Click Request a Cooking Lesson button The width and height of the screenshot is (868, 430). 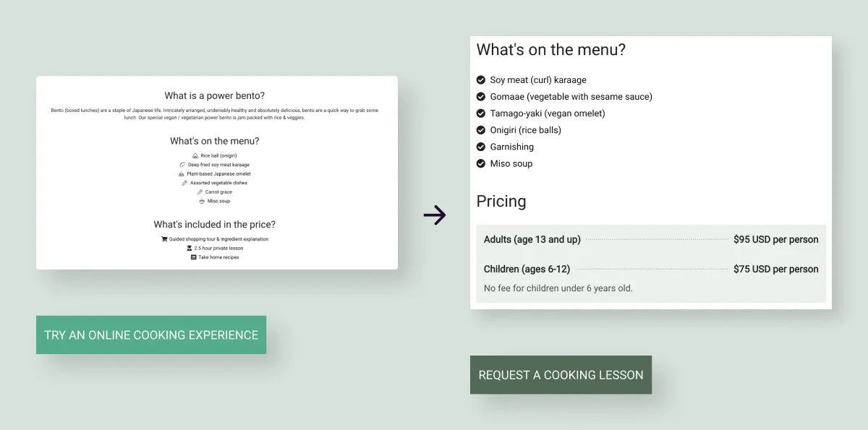pos(561,374)
